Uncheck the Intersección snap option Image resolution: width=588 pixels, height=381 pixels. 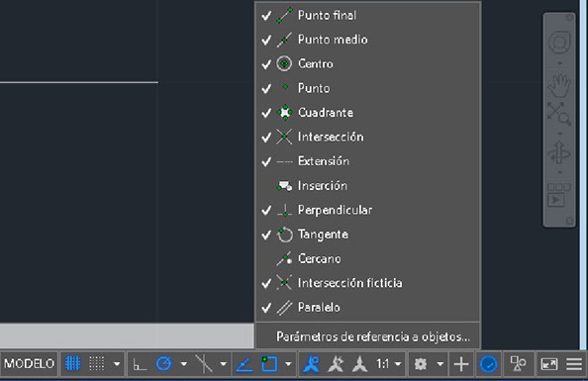point(367,137)
